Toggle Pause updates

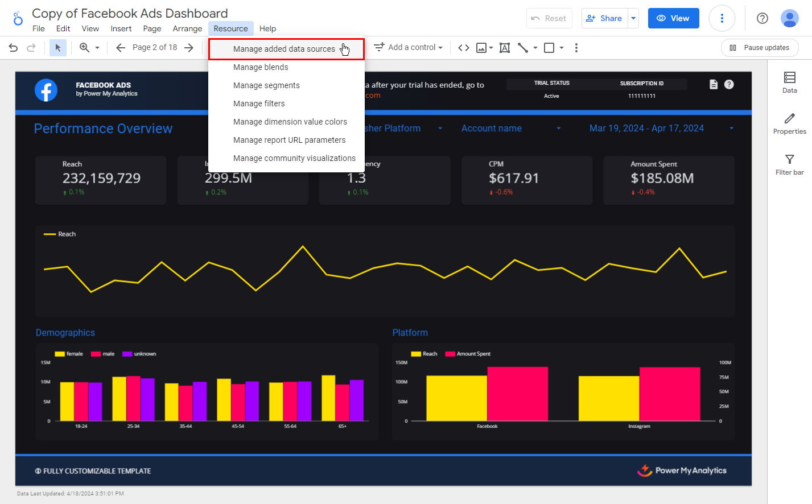tap(759, 48)
